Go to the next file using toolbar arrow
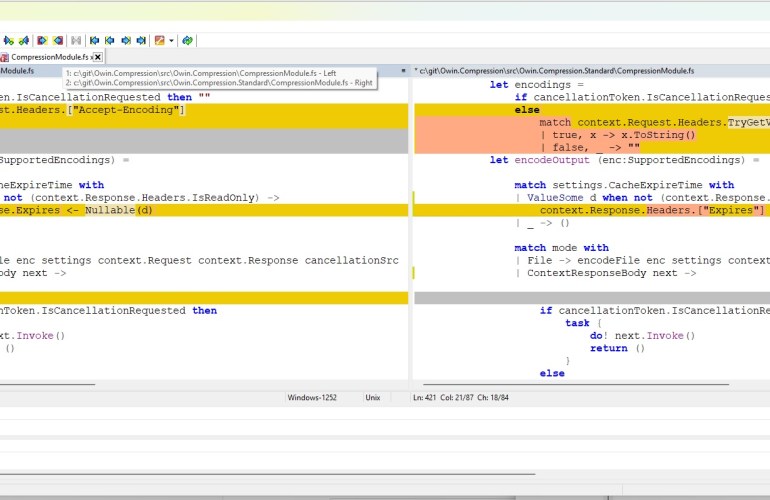The height and width of the screenshot is (500, 770). pos(126,41)
